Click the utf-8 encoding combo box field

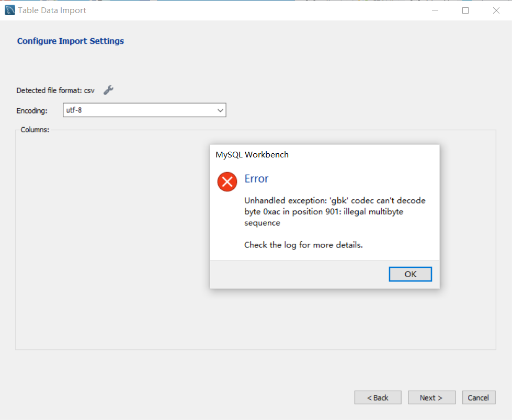[144, 110]
